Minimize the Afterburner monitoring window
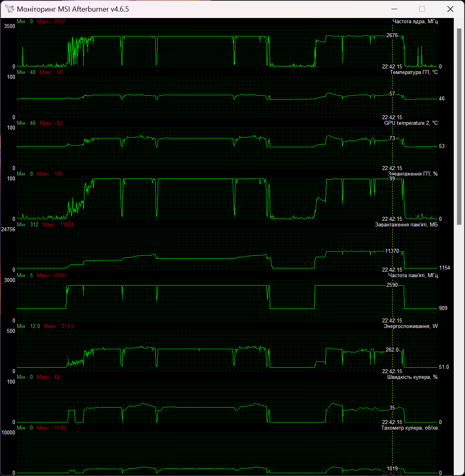Screen dimensions: 465x476 tap(394, 9)
